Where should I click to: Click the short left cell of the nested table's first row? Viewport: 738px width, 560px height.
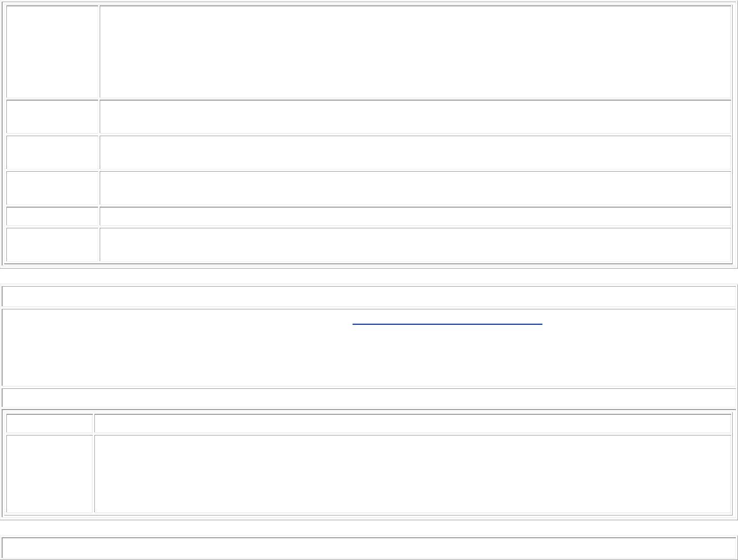[x=49, y=423]
